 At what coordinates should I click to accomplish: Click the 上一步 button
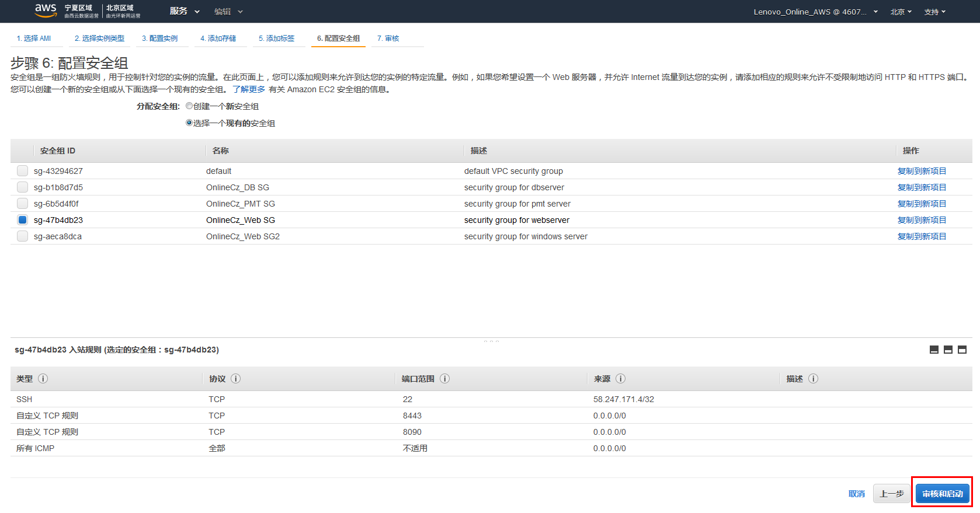892,494
